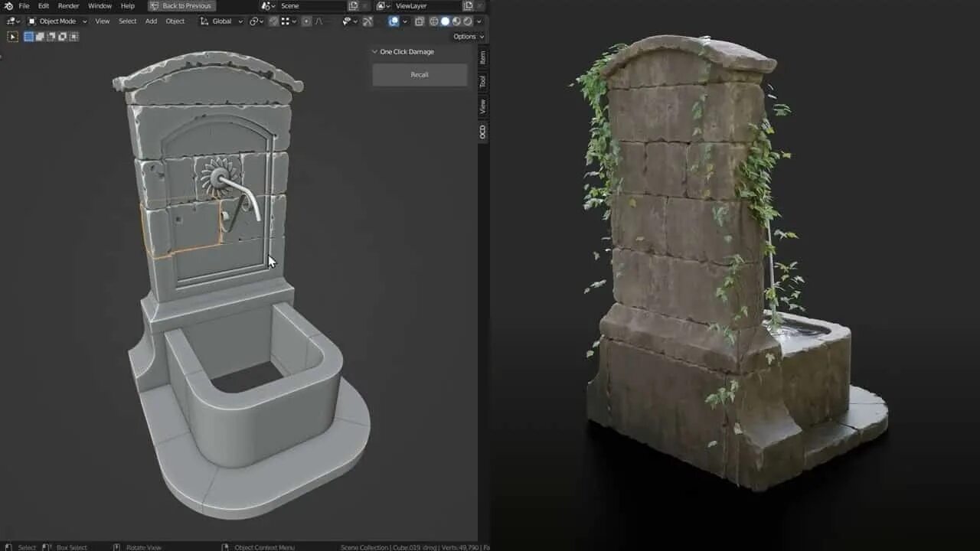Expand the shading options dropdown
980x551 pixels.
[x=479, y=21]
